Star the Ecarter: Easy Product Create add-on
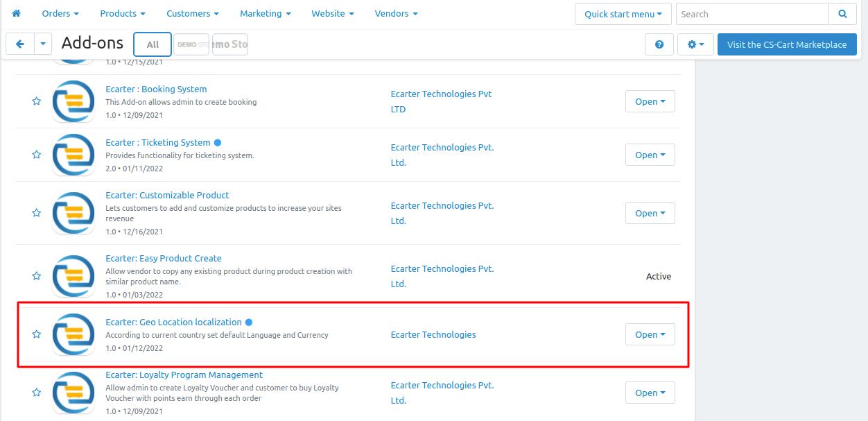This screenshot has width=868, height=421. tap(36, 276)
